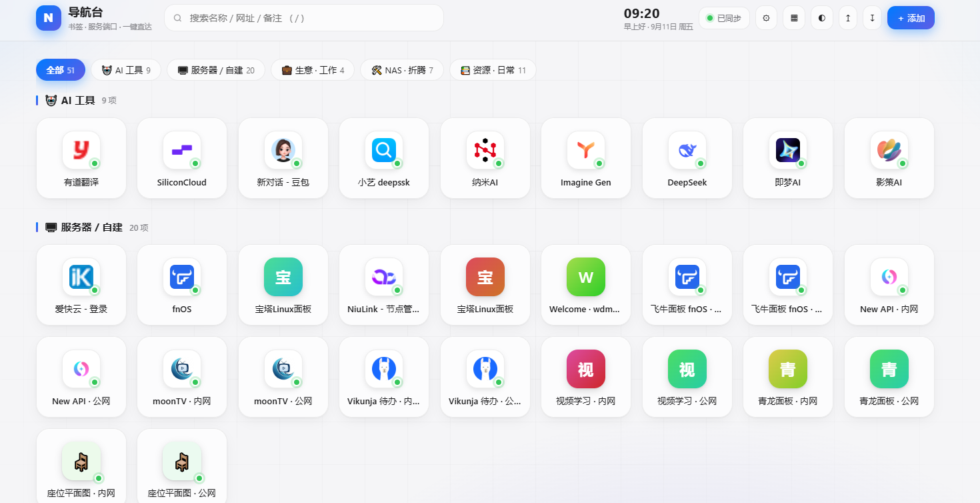Open the teal 宝塔Linux面板 card
The image size is (980, 503).
[283, 285]
